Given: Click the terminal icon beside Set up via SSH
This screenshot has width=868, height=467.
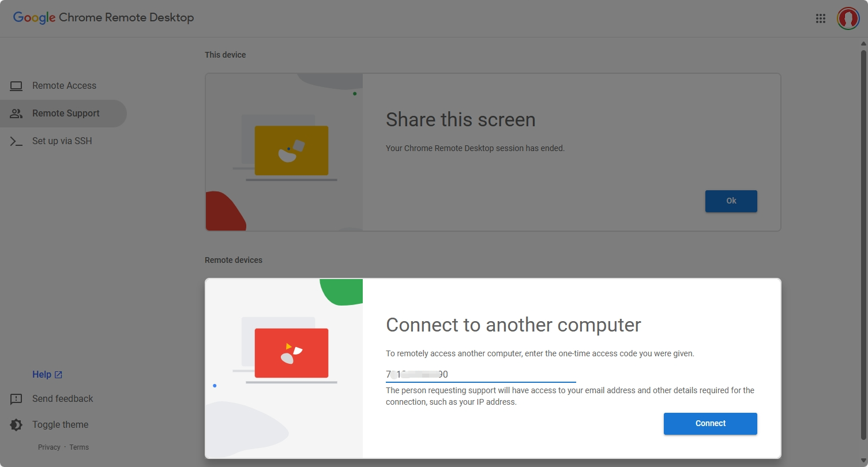Looking at the screenshot, I should coord(16,141).
